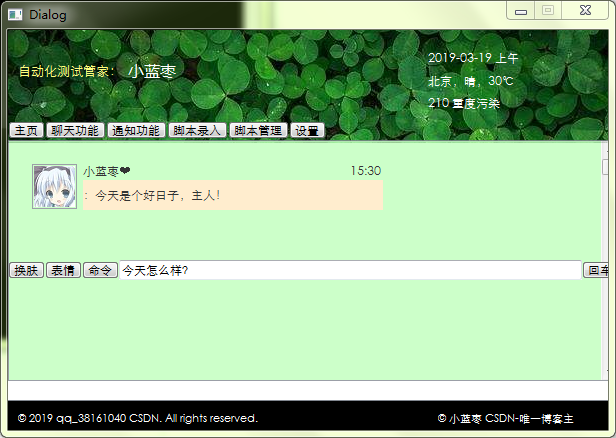The width and height of the screenshot is (616, 438).
Task: Open the 表情 emoji picker button
Action: click(63, 270)
